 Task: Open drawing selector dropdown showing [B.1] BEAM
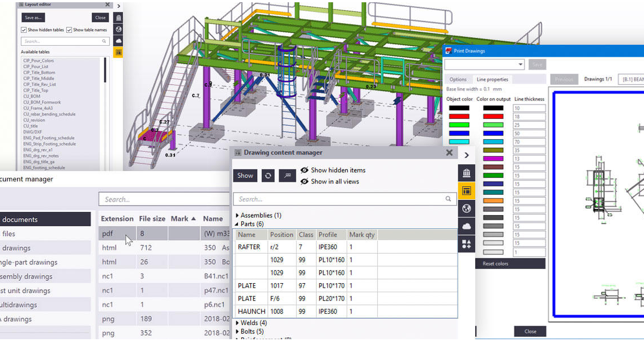coord(631,79)
